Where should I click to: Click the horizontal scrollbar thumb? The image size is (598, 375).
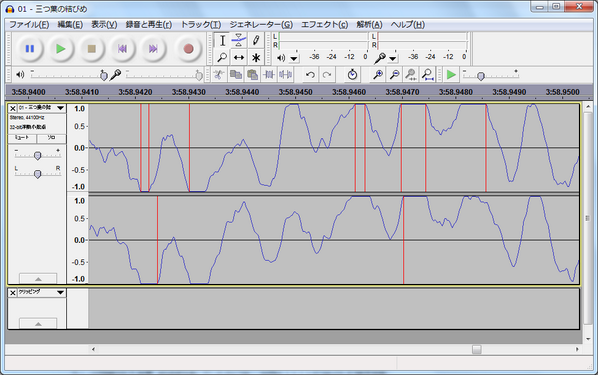click(x=476, y=349)
